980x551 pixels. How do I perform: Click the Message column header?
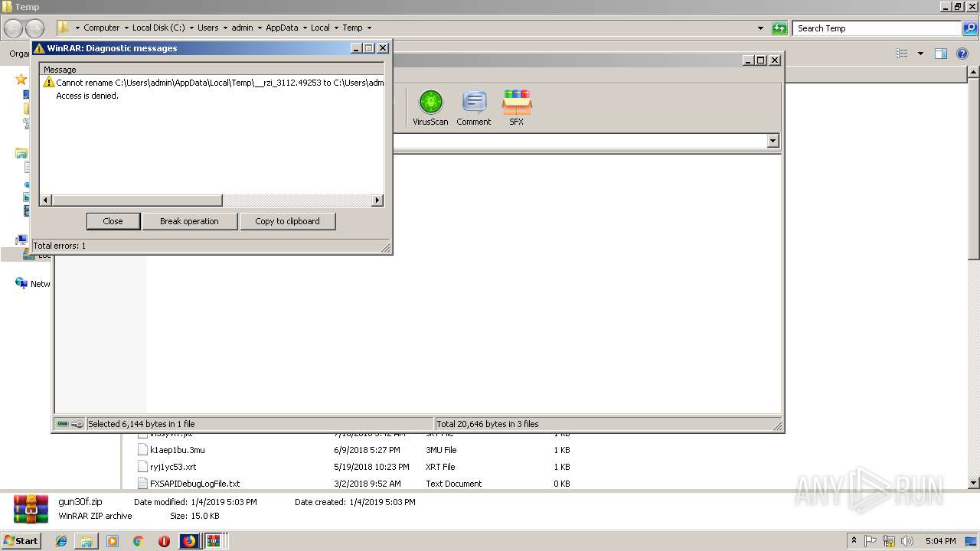212,70
